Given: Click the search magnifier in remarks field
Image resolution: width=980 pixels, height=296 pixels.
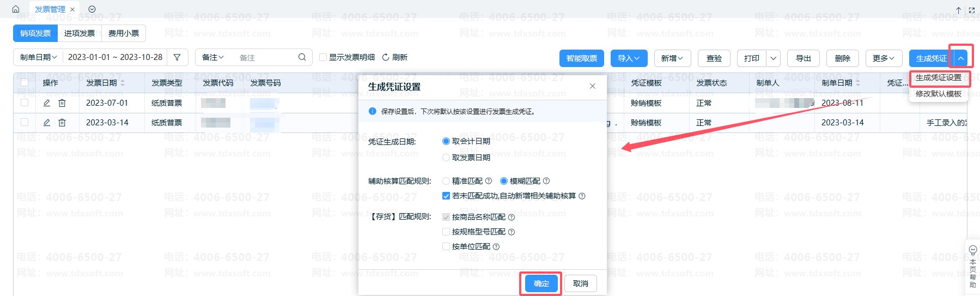Looking at the screenshot, I should point(302,57).
